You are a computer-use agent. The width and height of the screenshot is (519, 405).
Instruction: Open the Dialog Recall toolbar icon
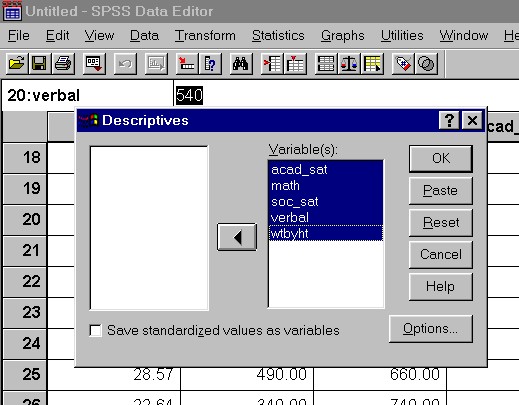pos(94,63)
